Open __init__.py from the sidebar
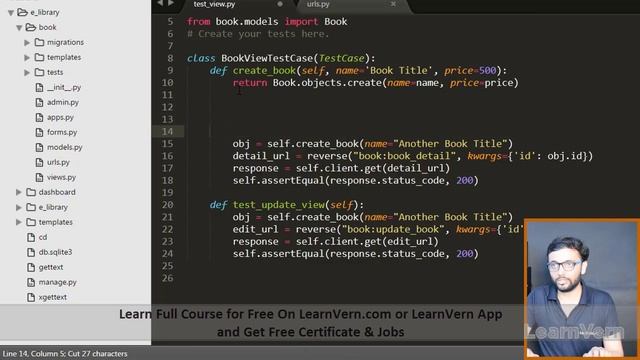Viewport: 640px width, 360px height. tap(64, 87)
